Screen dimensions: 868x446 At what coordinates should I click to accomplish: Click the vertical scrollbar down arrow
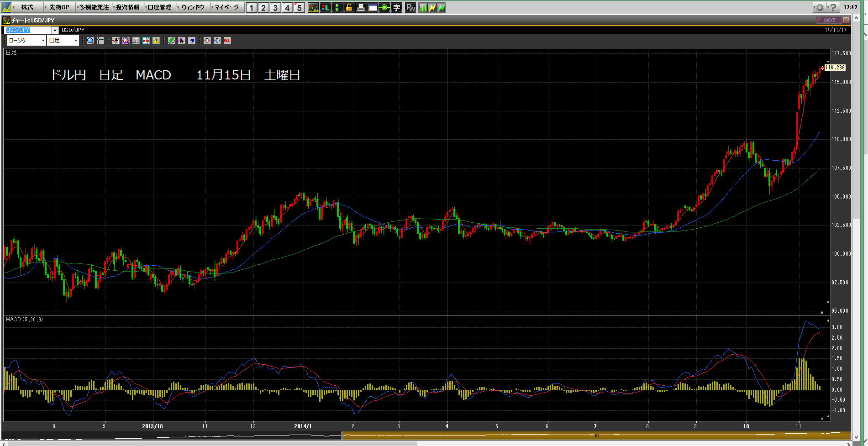click(x=856, y=437)
